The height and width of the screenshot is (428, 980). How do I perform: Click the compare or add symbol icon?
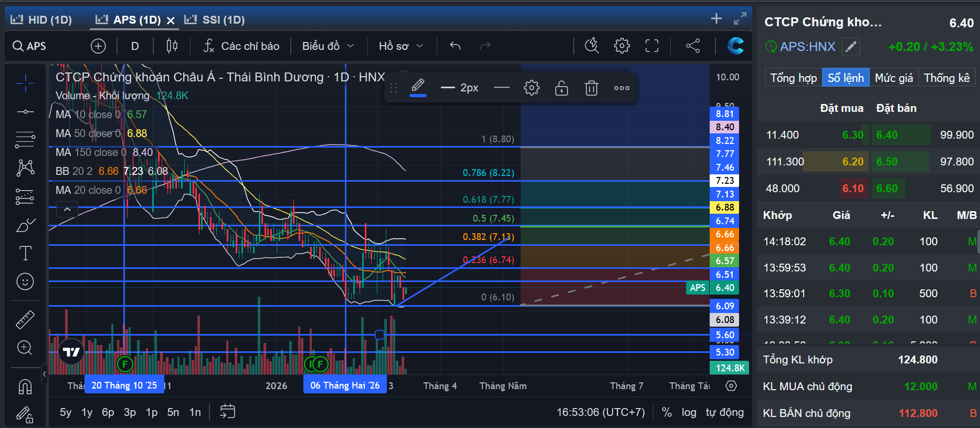click(x=98, y=46)
